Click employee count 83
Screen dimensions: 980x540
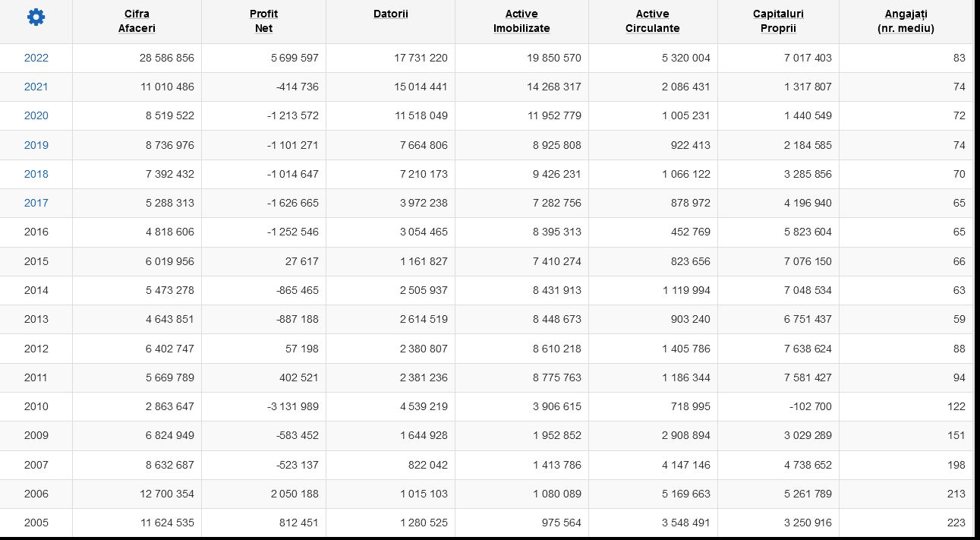tap(960, 58)
